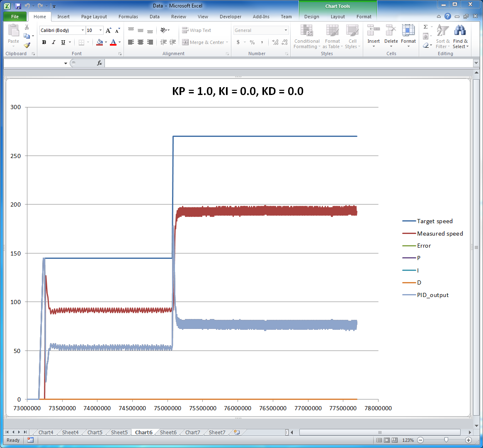Switch to the Insert ribbon tab
This screenshot has width=483, height=448.
63,17
